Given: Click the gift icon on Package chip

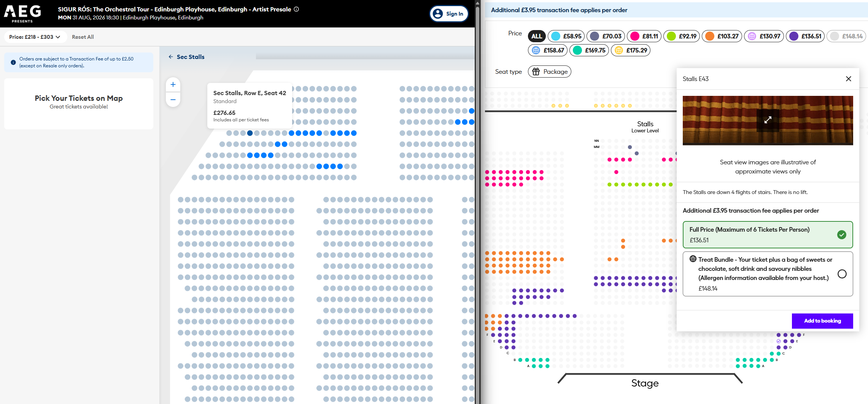Looking at the screenshot, I should point(536,72).
